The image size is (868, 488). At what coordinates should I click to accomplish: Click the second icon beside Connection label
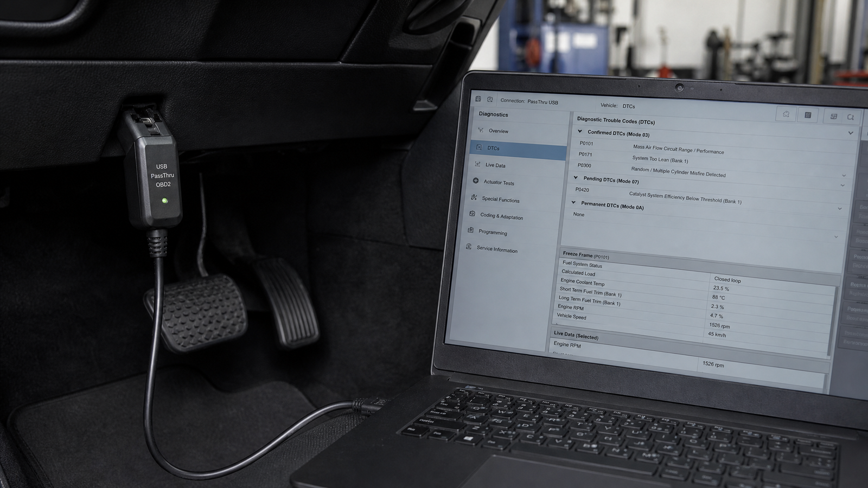[490, 99]
